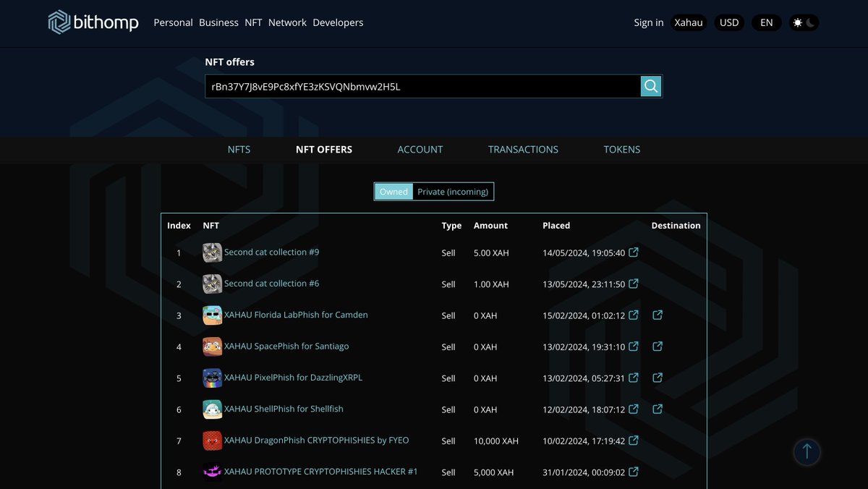Click the NFT offers address input field
This screenshot has width=868, height=489.
(x=423, y=86)
